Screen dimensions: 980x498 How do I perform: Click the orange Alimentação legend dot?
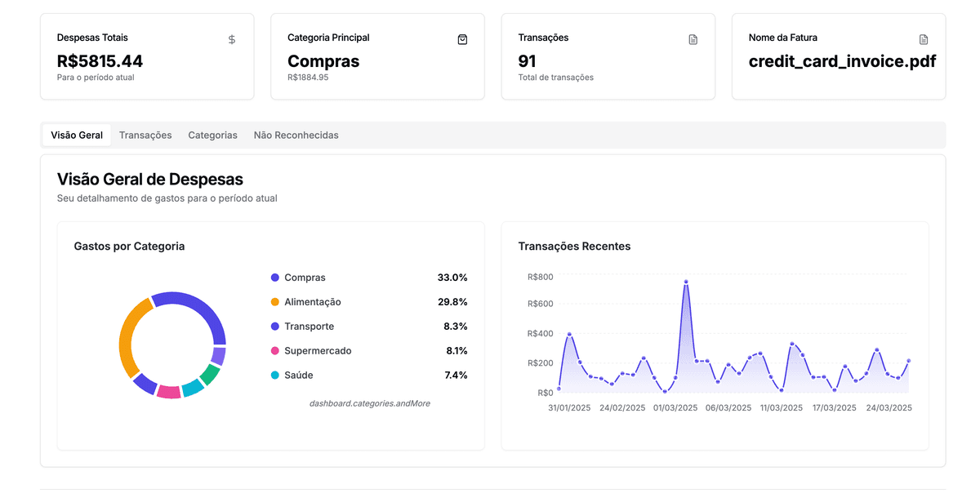tap(274, 301)
